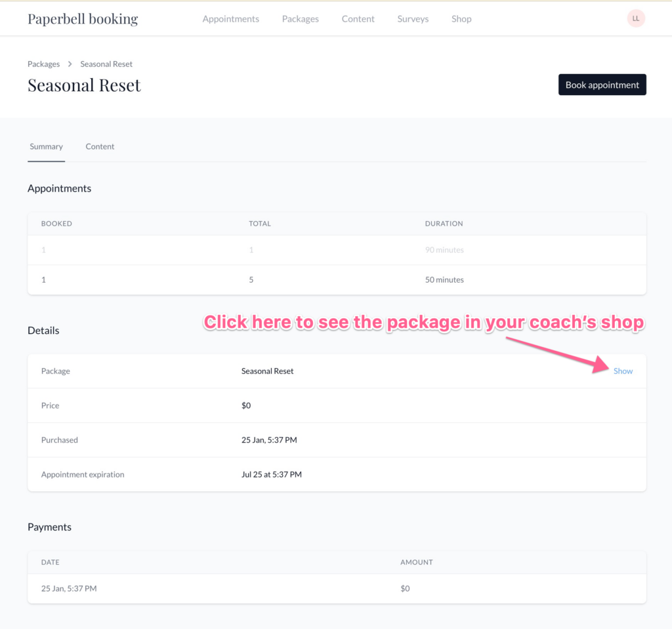Viewport: 672px width, 629px height.
Task: Click the Packages breadcrumb link
Action: click(x=43, y=64)
